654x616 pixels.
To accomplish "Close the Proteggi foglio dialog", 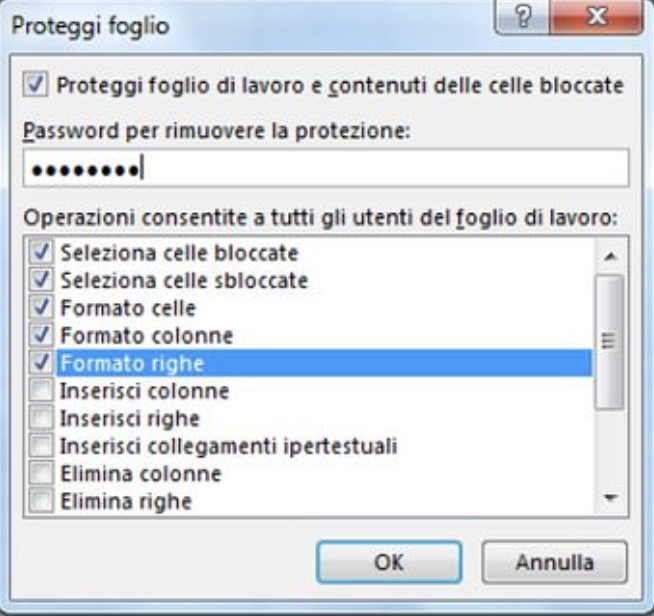I will click(596, 17).
